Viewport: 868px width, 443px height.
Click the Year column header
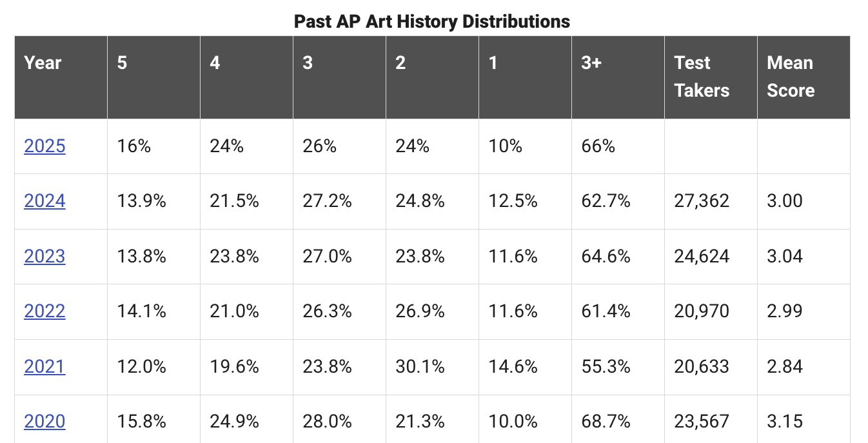pos(43,63)
